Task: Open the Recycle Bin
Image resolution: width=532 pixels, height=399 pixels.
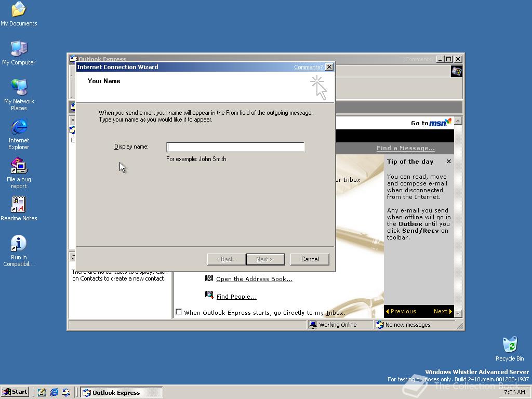Action: point(510,349)
